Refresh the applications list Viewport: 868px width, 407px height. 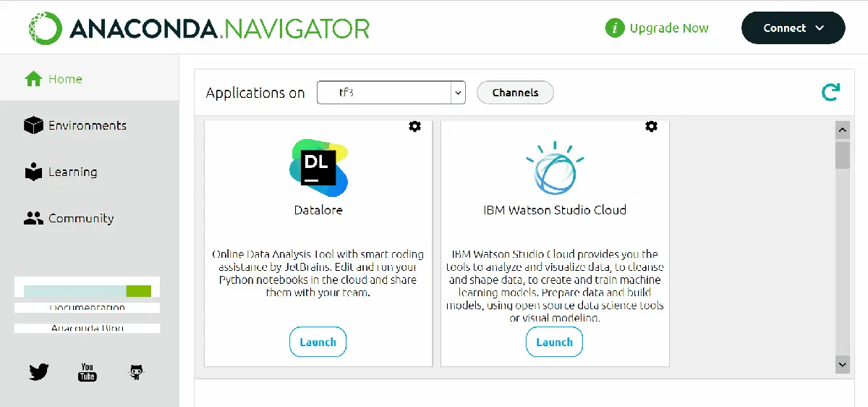(x=830, y=92)
